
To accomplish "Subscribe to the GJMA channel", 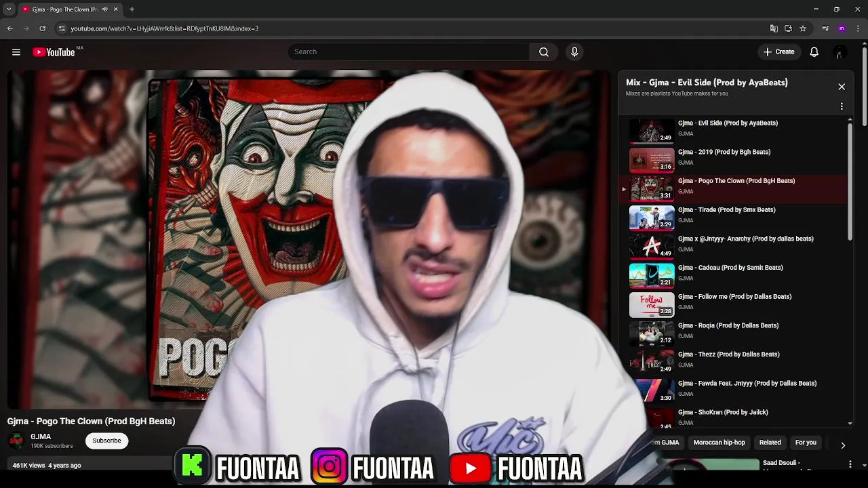I will point(106,441).
